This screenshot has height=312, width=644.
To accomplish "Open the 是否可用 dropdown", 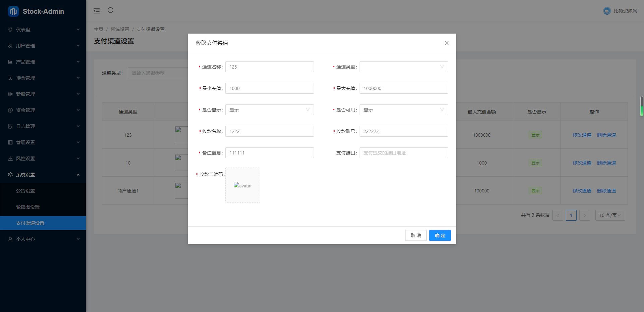I will click(x=404, y=110).
